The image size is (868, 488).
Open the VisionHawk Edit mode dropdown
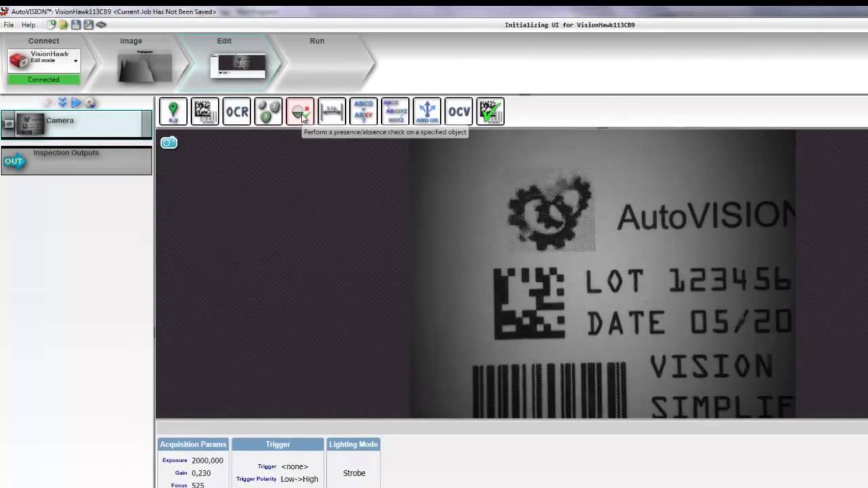point(75,61)
